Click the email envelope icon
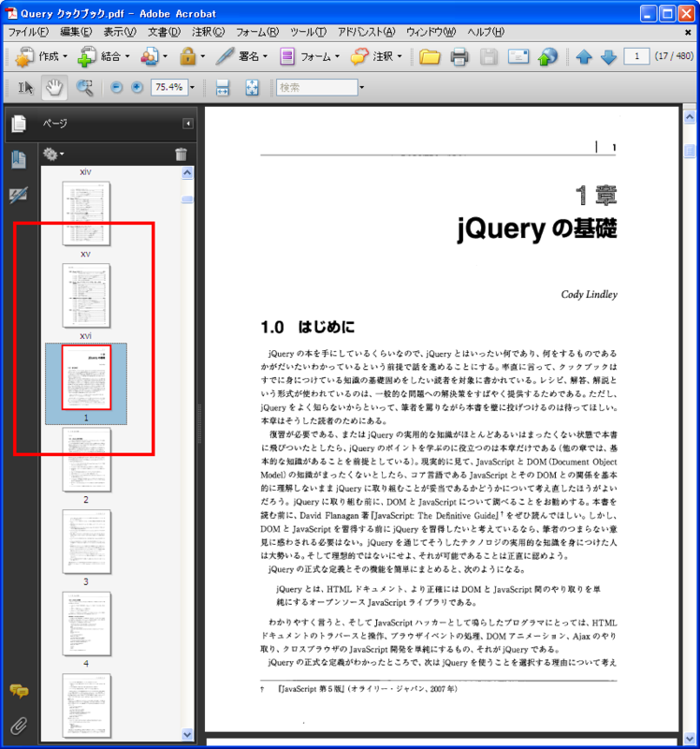 point(518,57)
